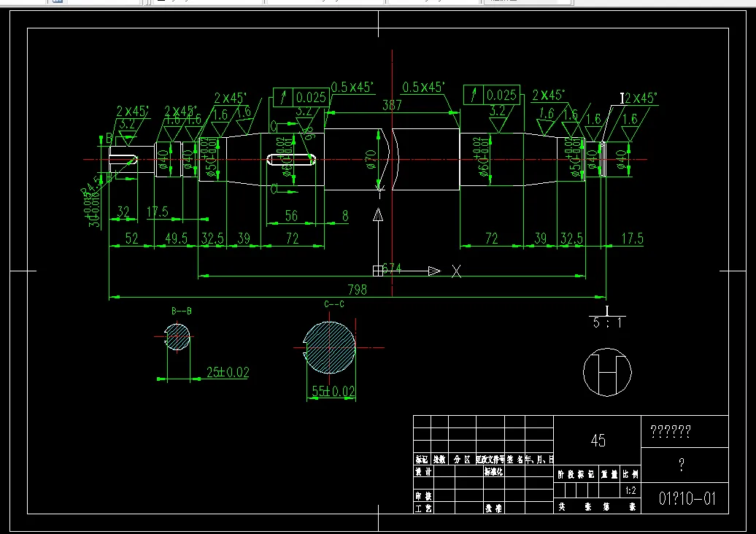Select the 重量 header cell

[x=609, y=474]
